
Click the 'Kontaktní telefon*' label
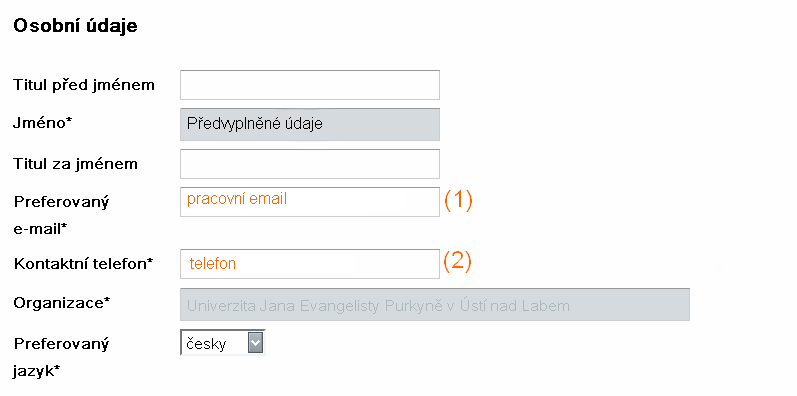pyautogui.click(x=83, y=264)
